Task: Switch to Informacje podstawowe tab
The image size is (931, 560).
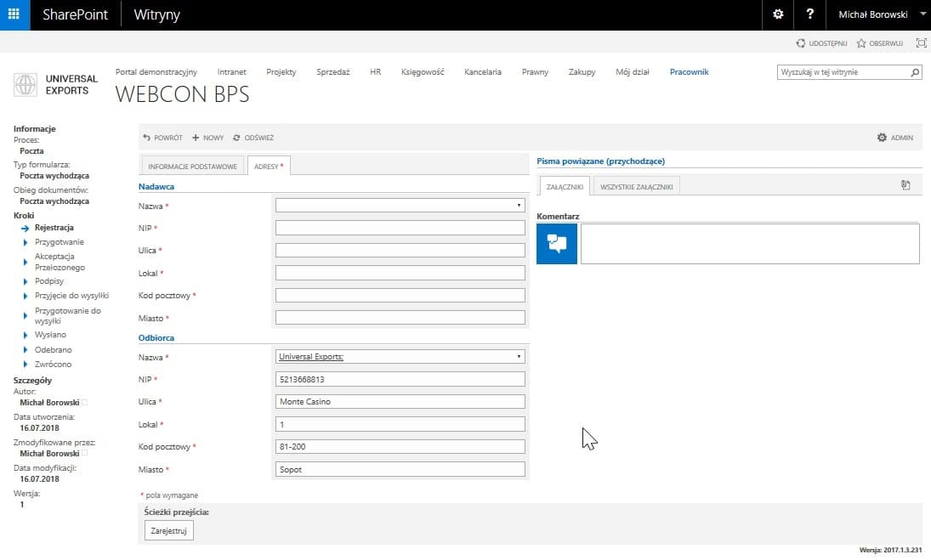Action: coord(192,167)
